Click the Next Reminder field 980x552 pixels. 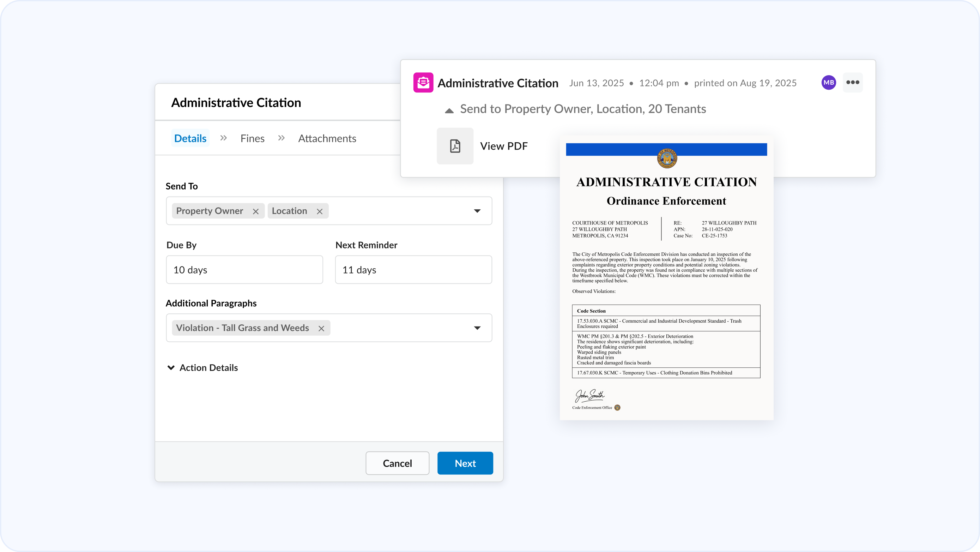click(x=413, y=270)
